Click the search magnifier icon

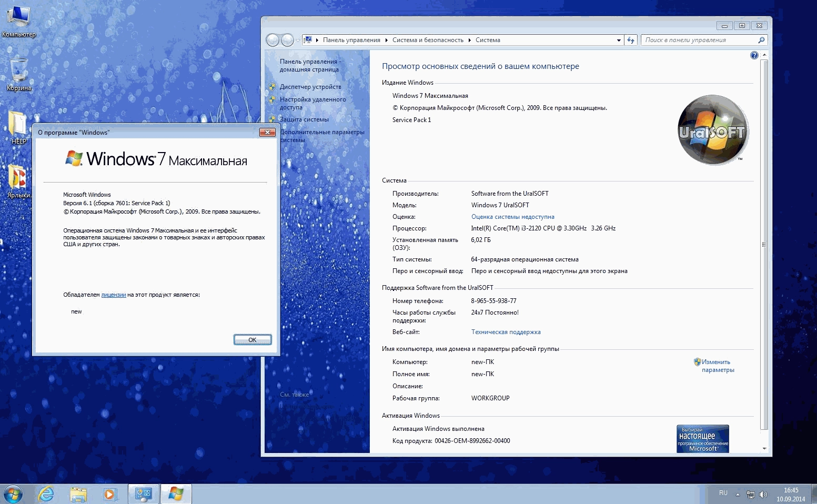click(761, 40)
